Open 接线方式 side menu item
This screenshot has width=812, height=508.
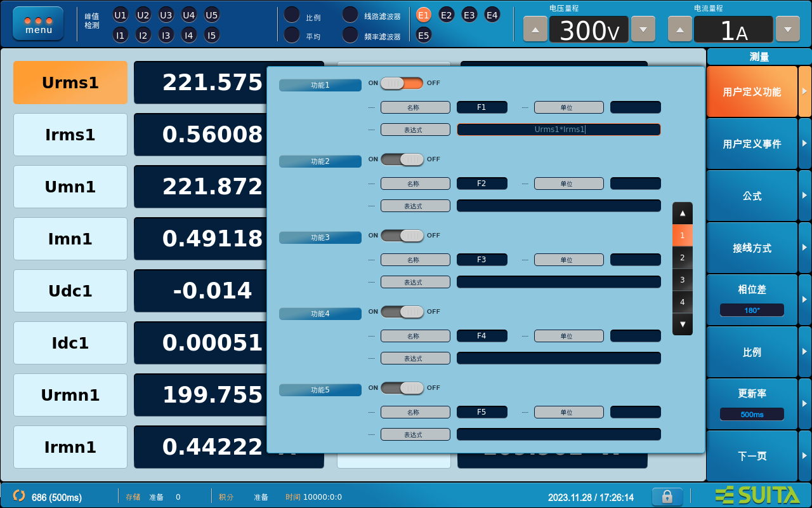click(x=752, y=248)
